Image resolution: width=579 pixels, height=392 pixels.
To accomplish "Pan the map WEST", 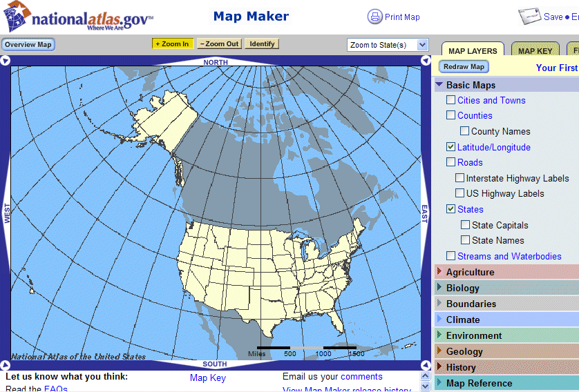I will 7,213.
